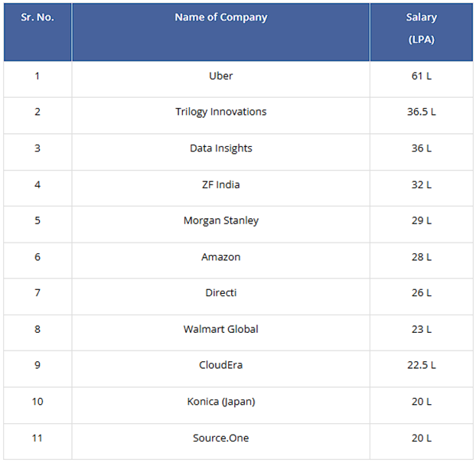
Task: Select the 36.5 L salary cell
Action: pyautogui.click(x=421, y=112)
